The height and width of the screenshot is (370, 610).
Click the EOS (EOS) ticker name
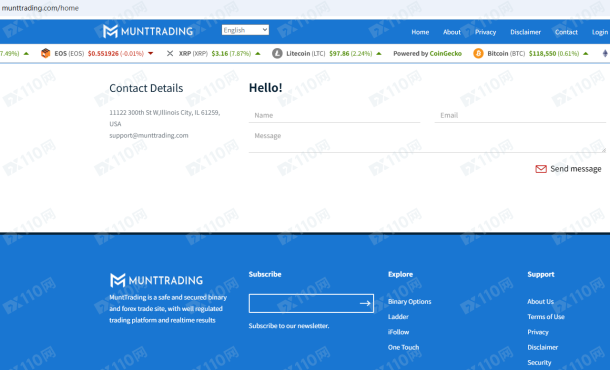[69, 53]
